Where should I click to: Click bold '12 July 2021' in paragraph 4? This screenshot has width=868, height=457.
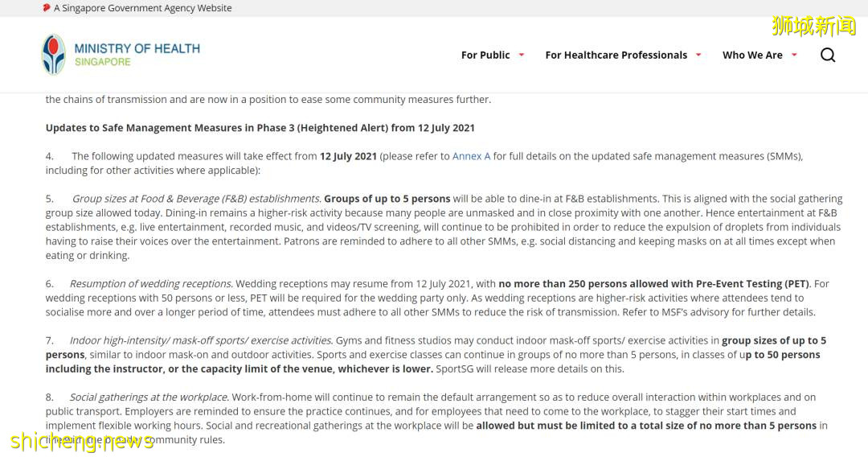point(348,156)
